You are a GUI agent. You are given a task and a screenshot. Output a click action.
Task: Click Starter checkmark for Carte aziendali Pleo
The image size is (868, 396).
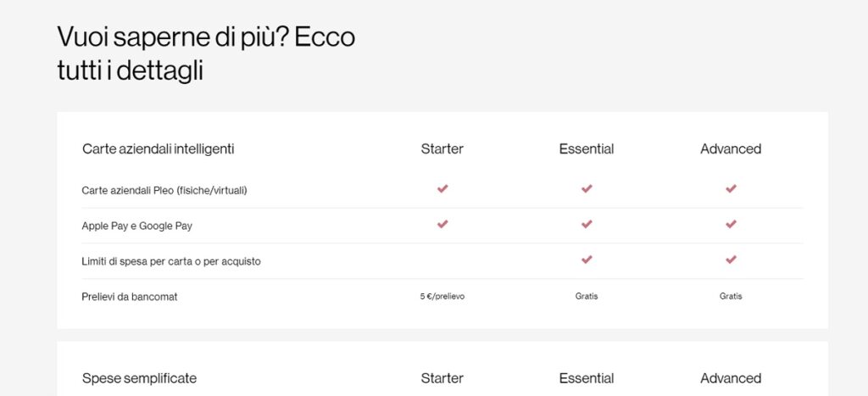(x=442, y=189)
